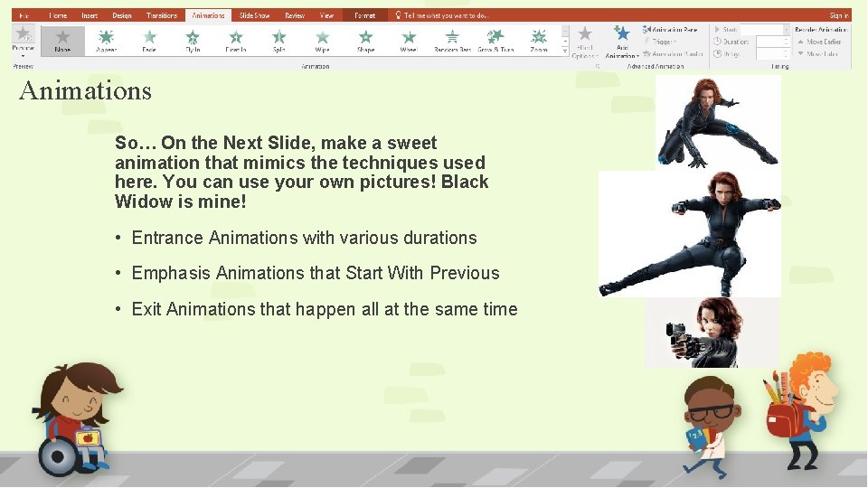The width and height of the screenshot is (868, 488).
Task: Select the None animation effect
Action: click(x=62, y=41)
